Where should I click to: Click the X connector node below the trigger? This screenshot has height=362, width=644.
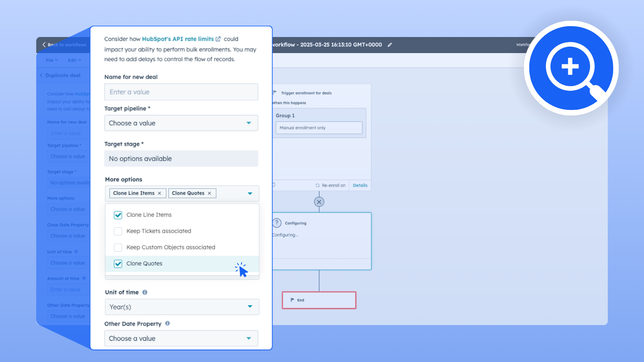tap(319, 202)
